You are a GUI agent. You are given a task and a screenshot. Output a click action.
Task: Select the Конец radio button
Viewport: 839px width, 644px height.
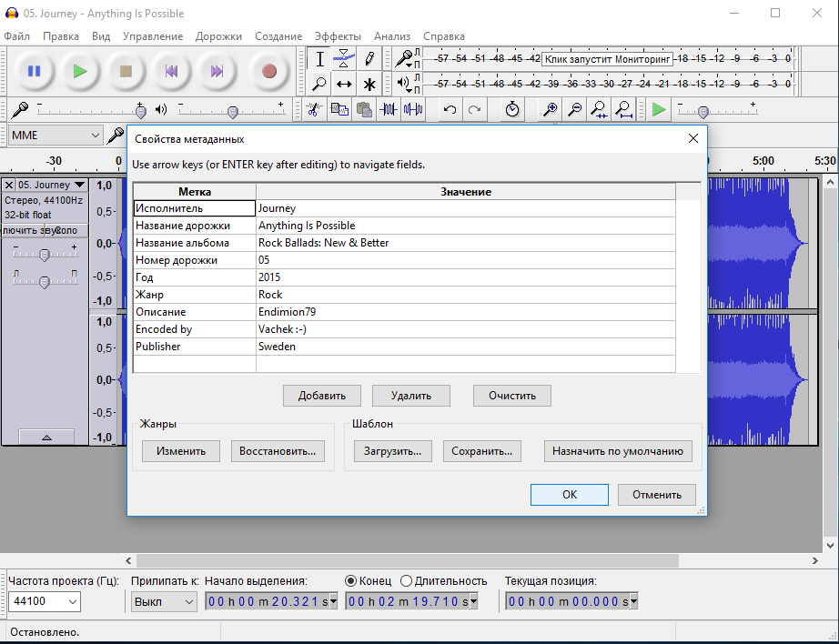click(x=351, y=581)
